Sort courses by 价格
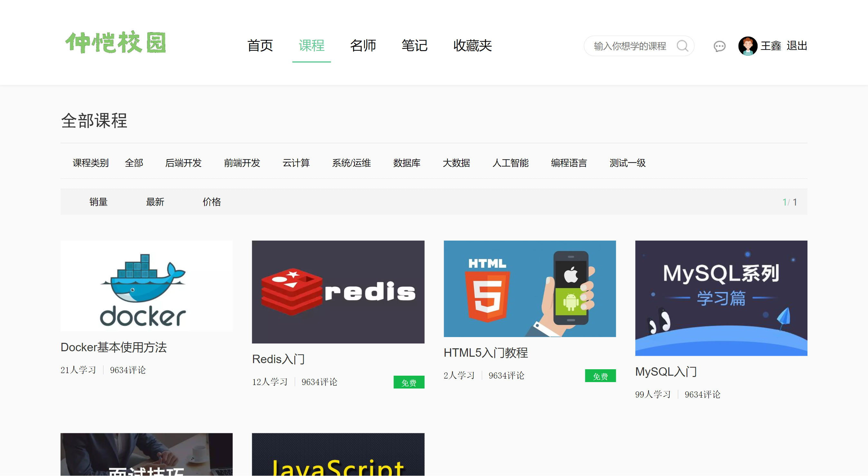868x476 pixels. click(212, 202)
